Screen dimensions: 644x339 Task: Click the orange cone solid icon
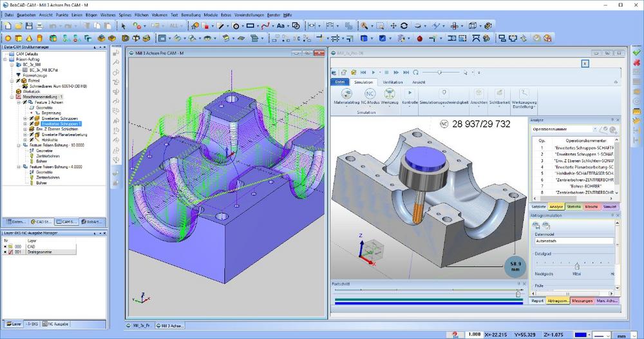[x=29, y=38]
